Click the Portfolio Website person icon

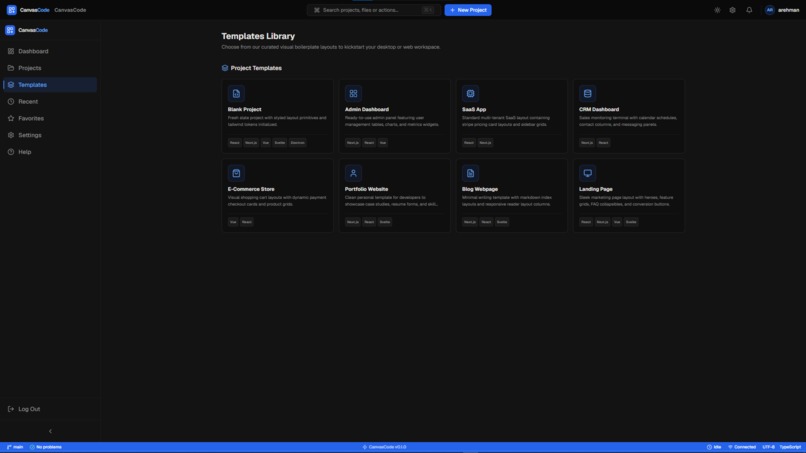[x=353, y=173]
